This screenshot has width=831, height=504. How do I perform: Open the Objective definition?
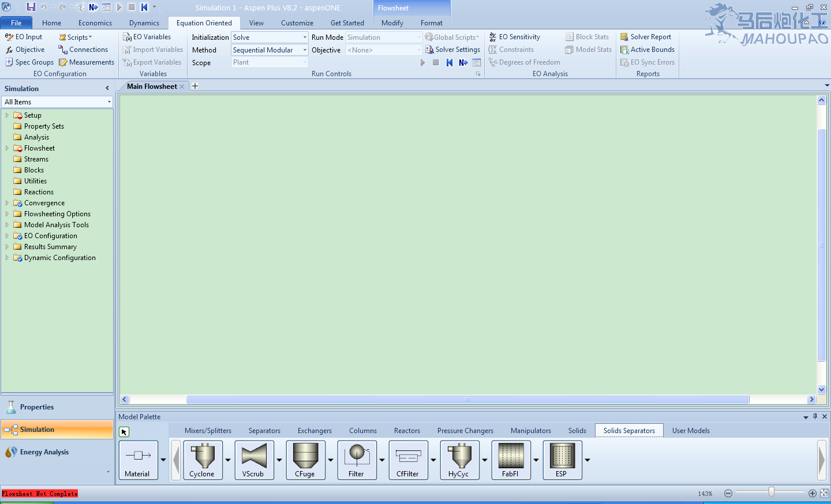click(x=25, y=50)
